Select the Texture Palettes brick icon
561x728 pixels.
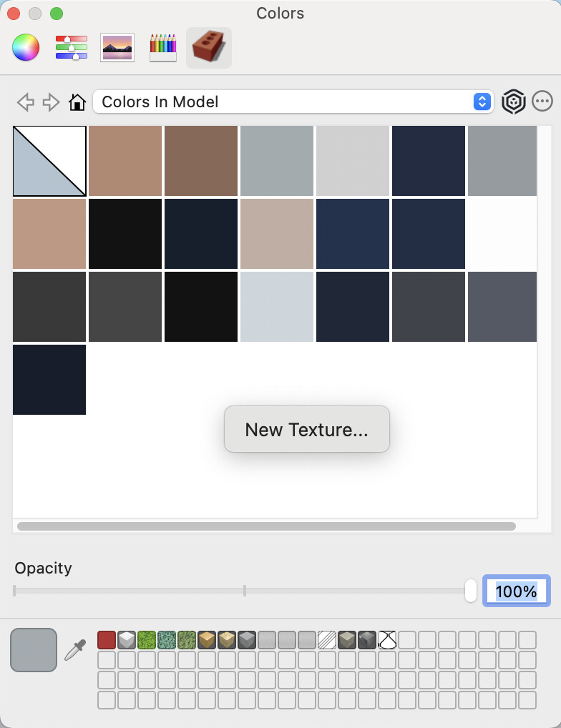(x=209, y=48)
